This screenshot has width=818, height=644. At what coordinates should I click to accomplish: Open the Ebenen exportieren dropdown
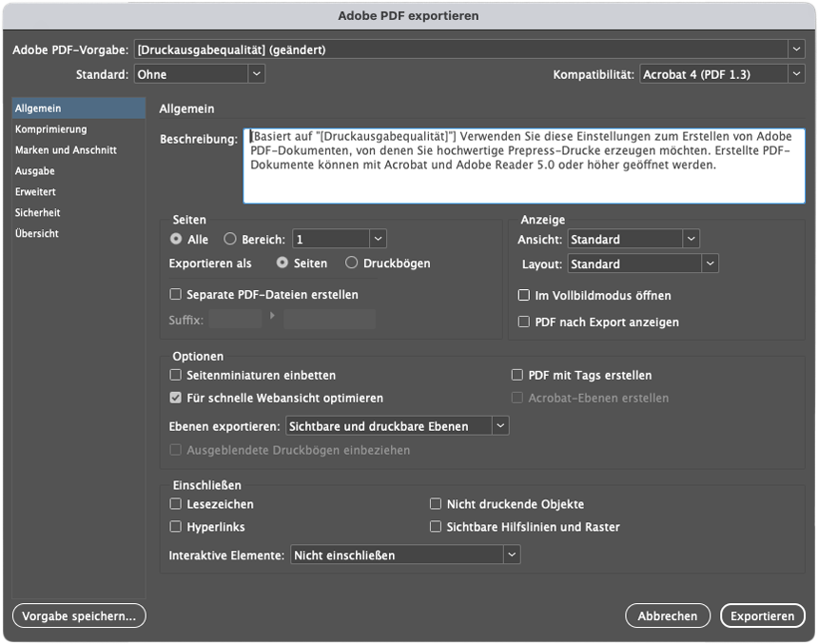(397, 426)
